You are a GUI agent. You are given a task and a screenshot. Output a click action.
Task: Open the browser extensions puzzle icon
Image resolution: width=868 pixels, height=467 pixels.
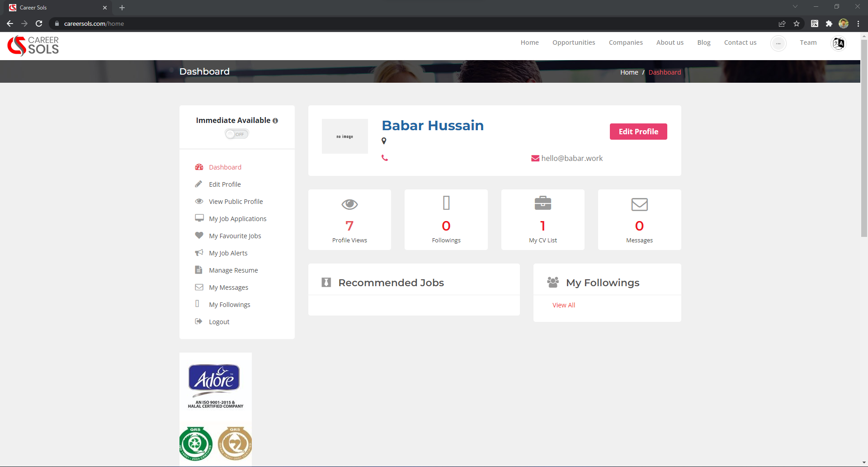point(829,24)
